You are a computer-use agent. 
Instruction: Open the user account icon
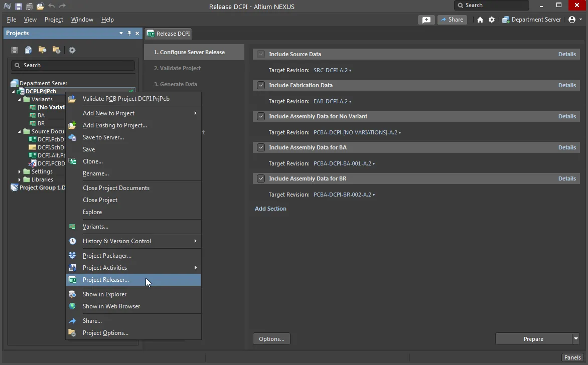coord(572,20)
